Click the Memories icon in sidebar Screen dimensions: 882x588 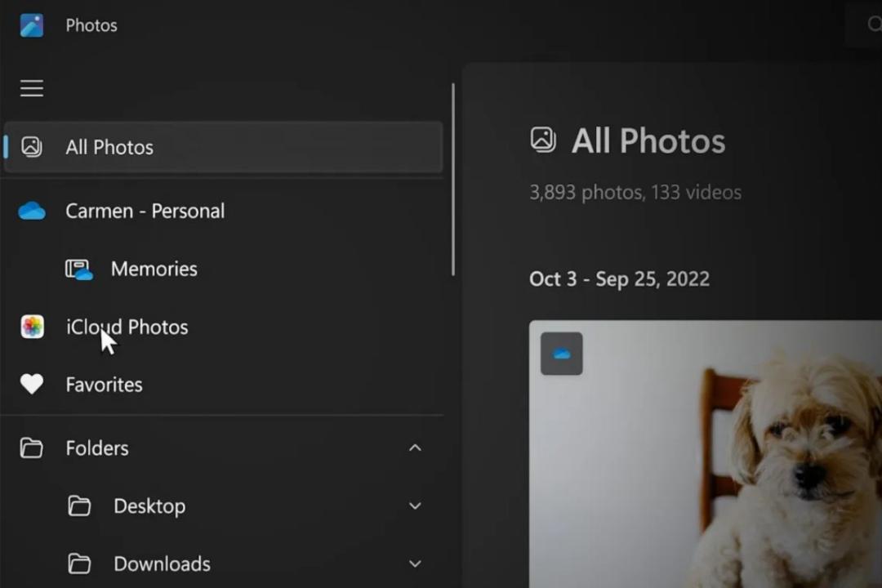coord(78,269)
